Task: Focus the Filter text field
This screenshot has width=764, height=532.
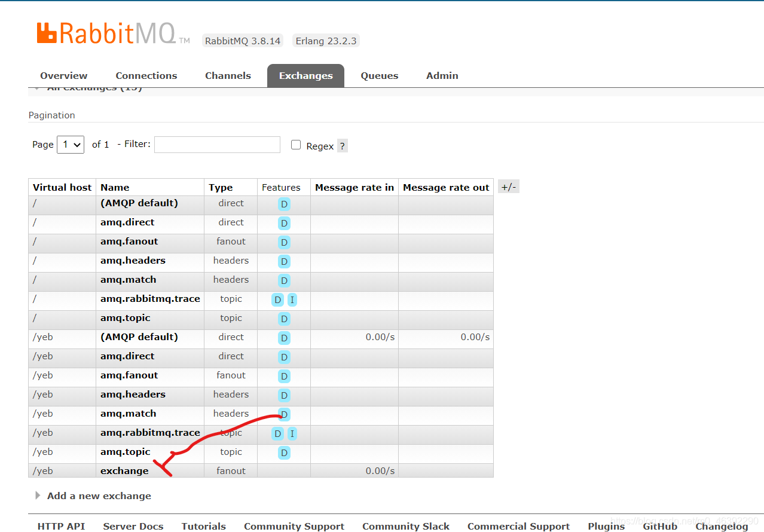Action: pos(217,145)
